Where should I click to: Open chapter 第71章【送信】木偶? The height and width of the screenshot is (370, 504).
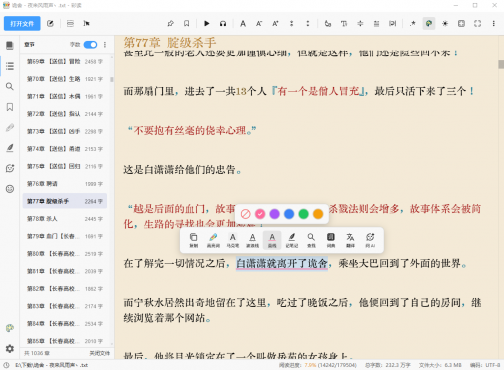pyautogui.click(x=65, y=96)
